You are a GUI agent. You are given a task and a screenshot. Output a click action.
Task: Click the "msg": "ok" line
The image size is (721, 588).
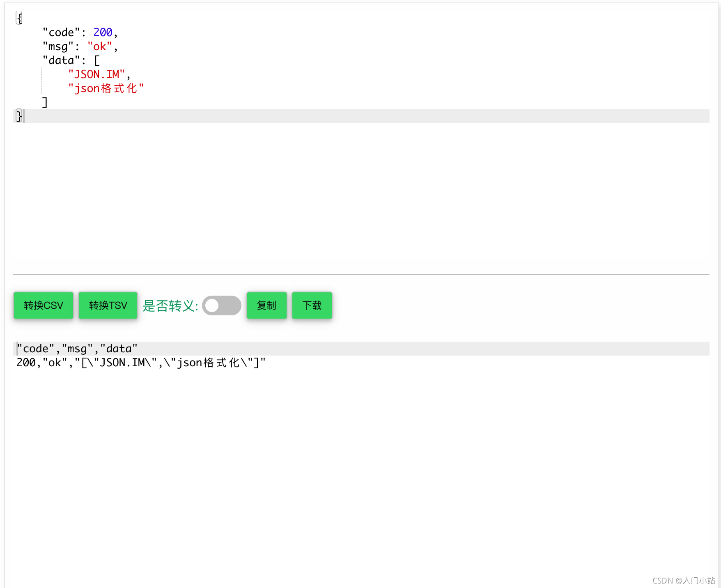point(80,46)
